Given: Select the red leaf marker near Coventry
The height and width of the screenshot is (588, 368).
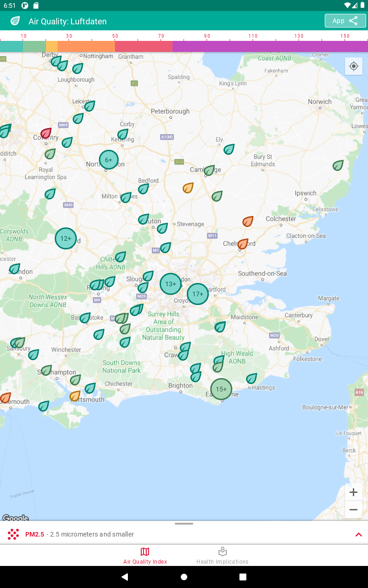Looking at the screenshot, I should (46, 134).
